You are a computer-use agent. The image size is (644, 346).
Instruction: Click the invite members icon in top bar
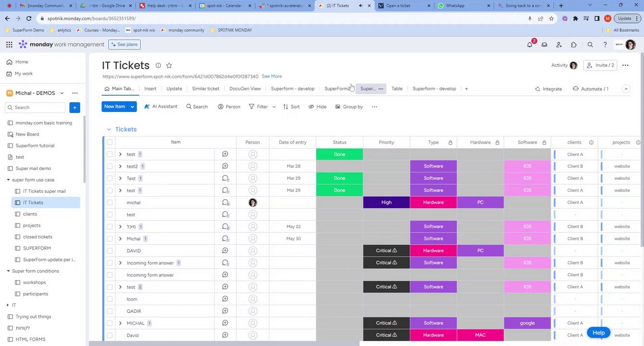[x=559, y=45]
